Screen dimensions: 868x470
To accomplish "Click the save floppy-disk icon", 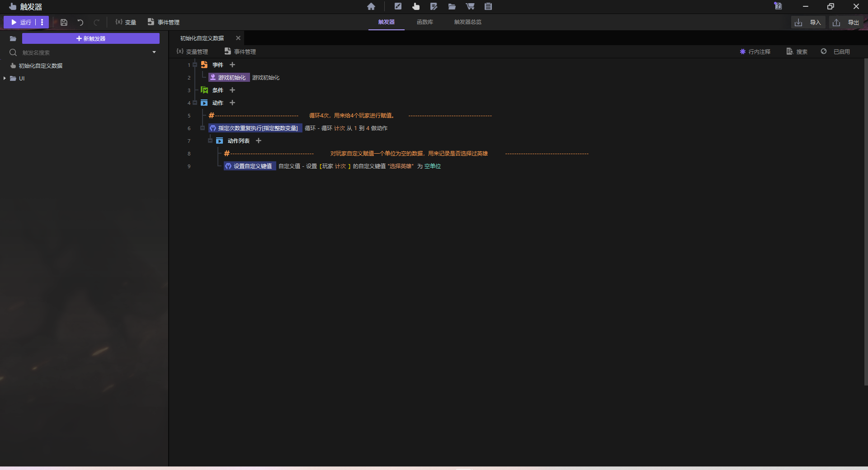I will [x=64, y=22].
